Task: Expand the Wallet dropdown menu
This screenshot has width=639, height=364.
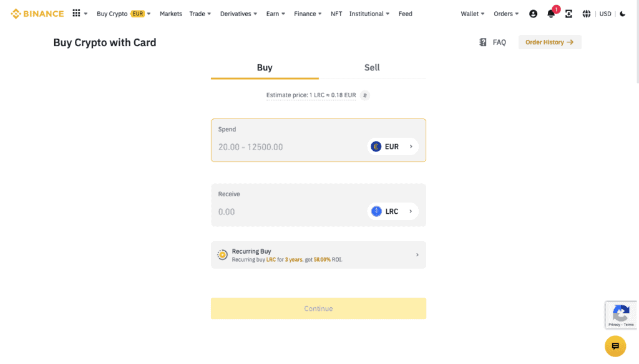Action: click(472, 14)
